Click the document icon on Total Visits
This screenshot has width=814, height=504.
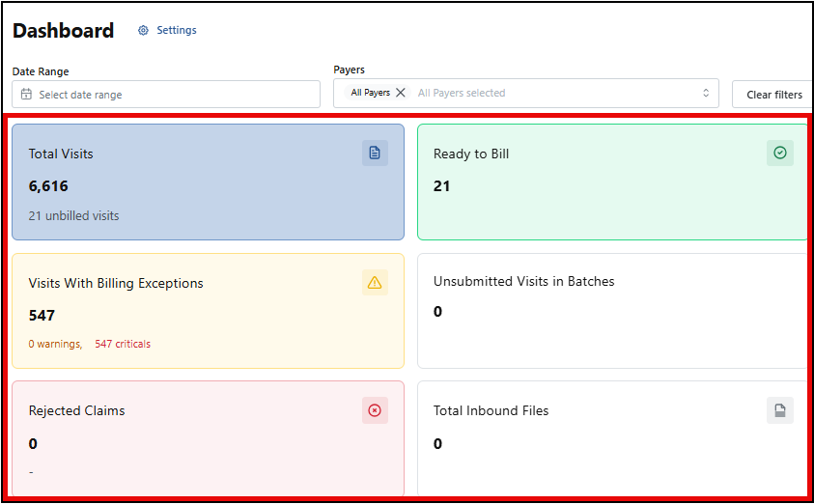point(375,153)
